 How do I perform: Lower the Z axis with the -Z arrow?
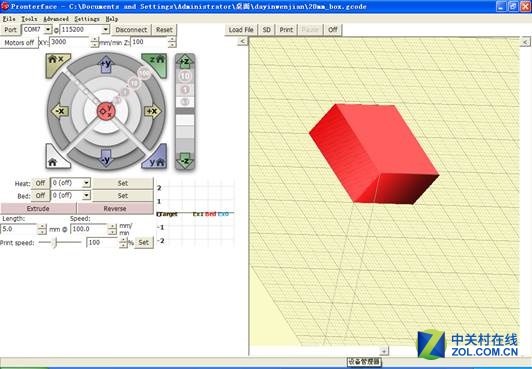(185, 160)
